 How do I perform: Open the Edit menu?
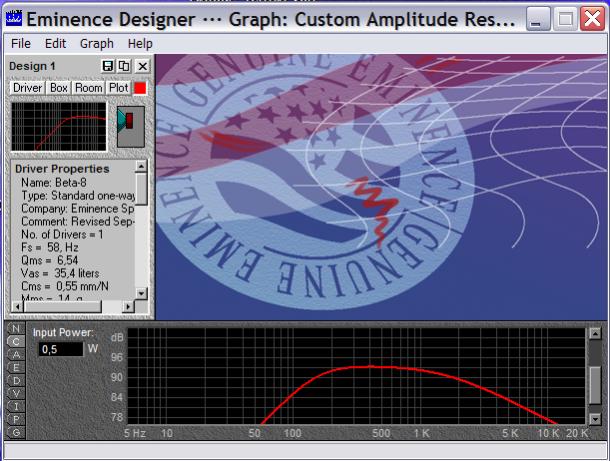55,44
